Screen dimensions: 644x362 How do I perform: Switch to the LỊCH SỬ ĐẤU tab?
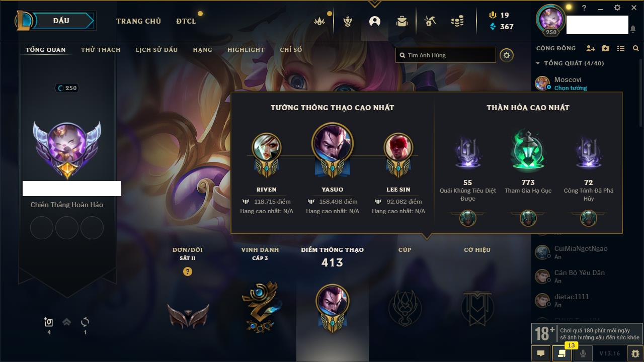[156, 50]
